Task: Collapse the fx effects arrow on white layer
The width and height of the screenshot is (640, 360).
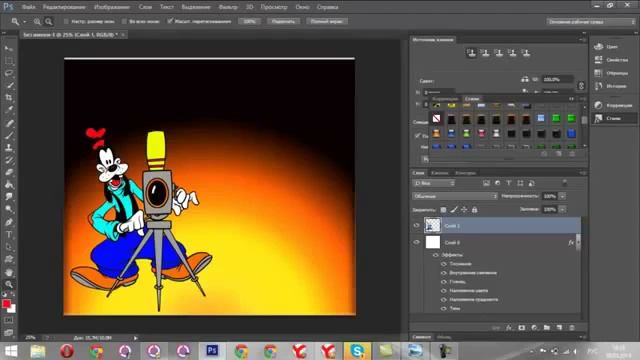Action: pos(578,242)
